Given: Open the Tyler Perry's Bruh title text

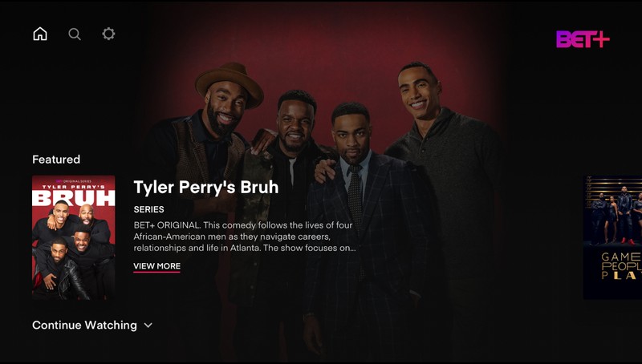Looking at the screenshot, I should coord(206,188).
